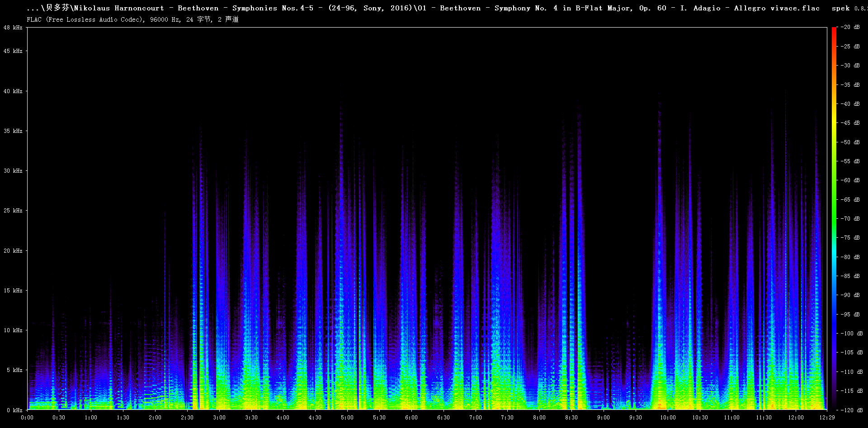Click the 5:00 time axis label
Image resolution: width=868 pixels, height=428 pixels.
click(x=347, y=418)
